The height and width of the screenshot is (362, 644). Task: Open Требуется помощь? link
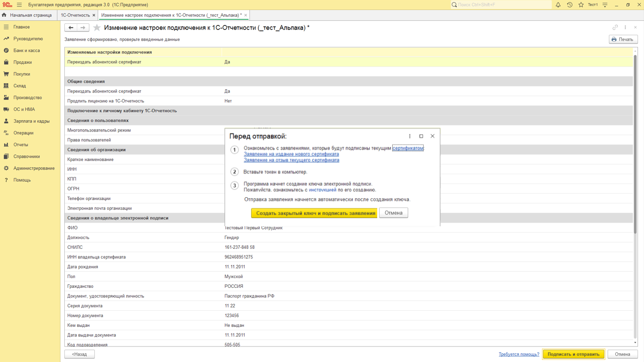click(519, 354)
